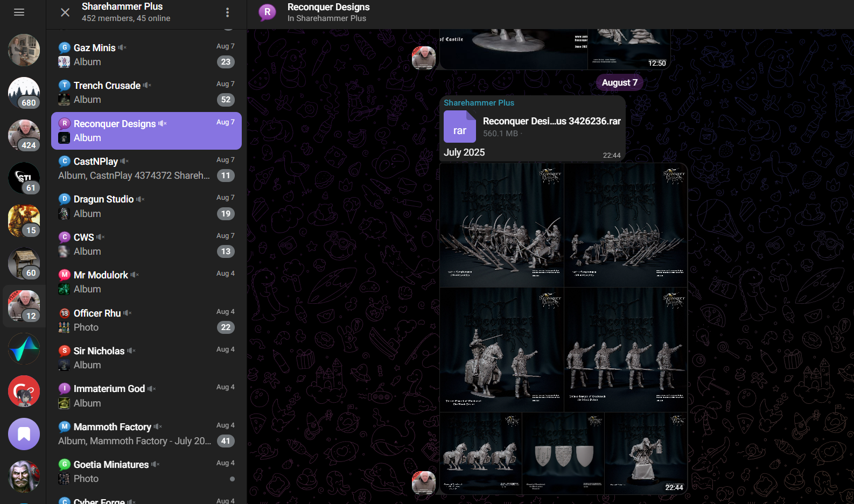Image resolution: width=854 pixels, height=504 pixels.
Task: Open the chat with 61 unread badge
Action: pos(24,178)
